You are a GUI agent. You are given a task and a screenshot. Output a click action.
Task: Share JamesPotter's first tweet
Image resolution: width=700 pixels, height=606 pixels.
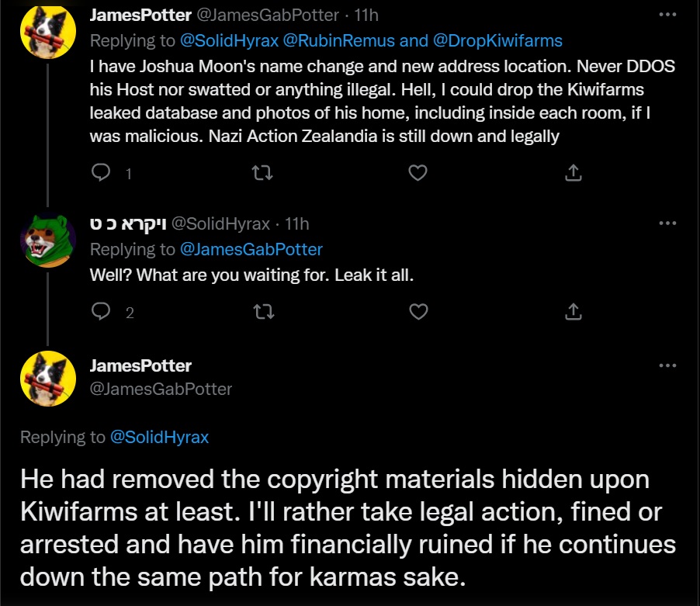tap(574, 173)
